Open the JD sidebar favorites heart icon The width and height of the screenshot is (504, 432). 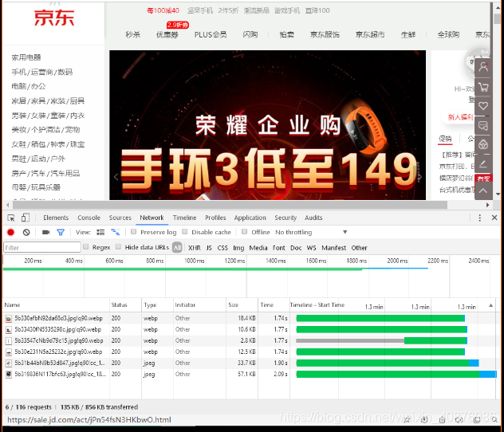coord(483,106)
